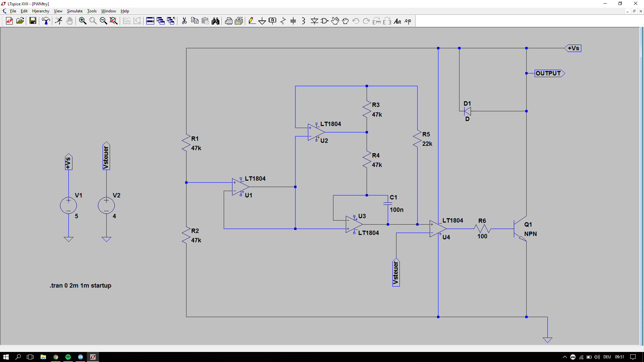
Task: Select the Drag tool closed hand
Action: click(x=345, y=21)
